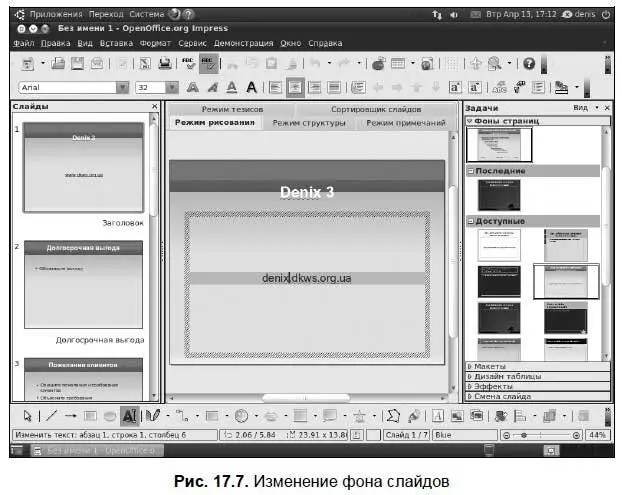Click the Undo arrow icon
The height and width of the screenshot is (495, 622).
pyautogui.click(x=315, y=63)
